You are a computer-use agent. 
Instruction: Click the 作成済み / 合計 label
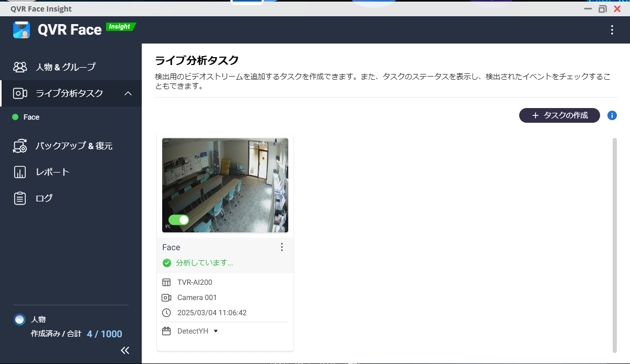(56, 334)
